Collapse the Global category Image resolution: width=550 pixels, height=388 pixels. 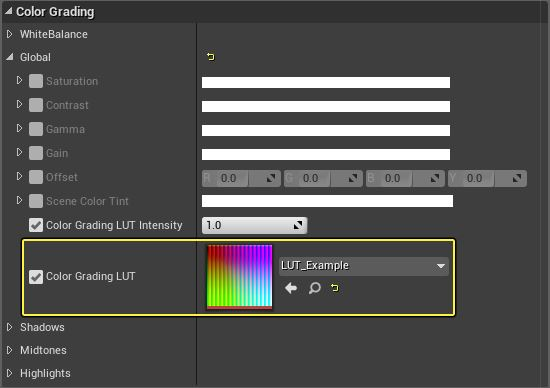click(x=10, y=56)
